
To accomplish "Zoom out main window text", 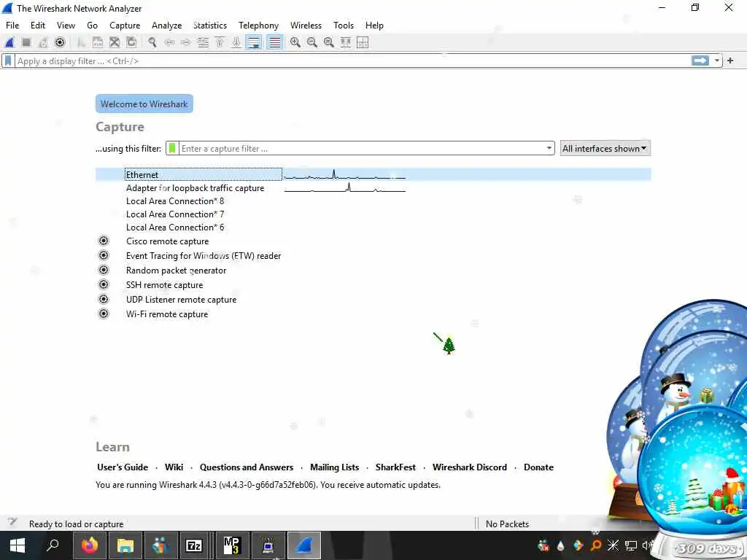I will tap(312, 42).
